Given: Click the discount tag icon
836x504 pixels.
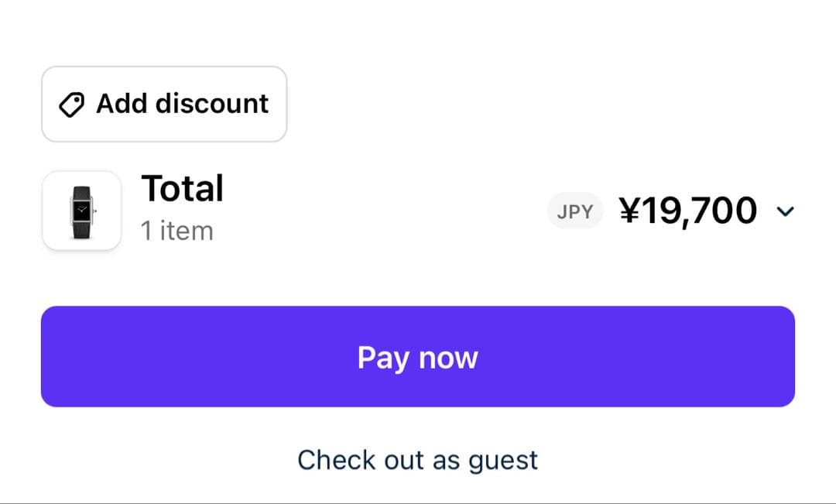Looking at the screenshot, I should 72,105.
